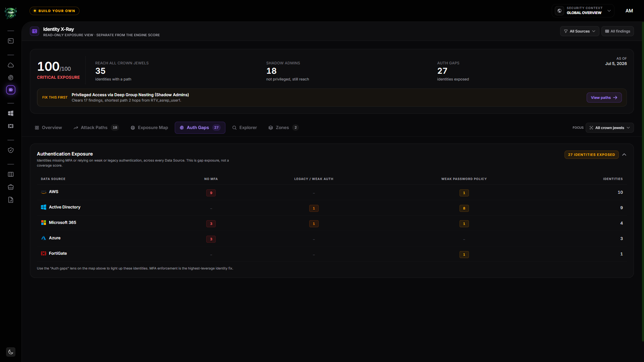The image size is (644, 362).
Task: Click the columns layout sidebar icon
Action: 11,174
